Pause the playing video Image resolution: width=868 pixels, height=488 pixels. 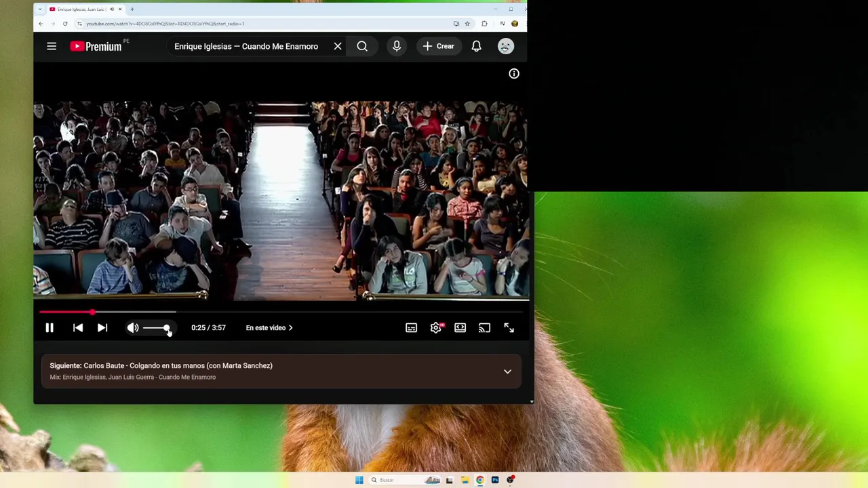point(50,328)
